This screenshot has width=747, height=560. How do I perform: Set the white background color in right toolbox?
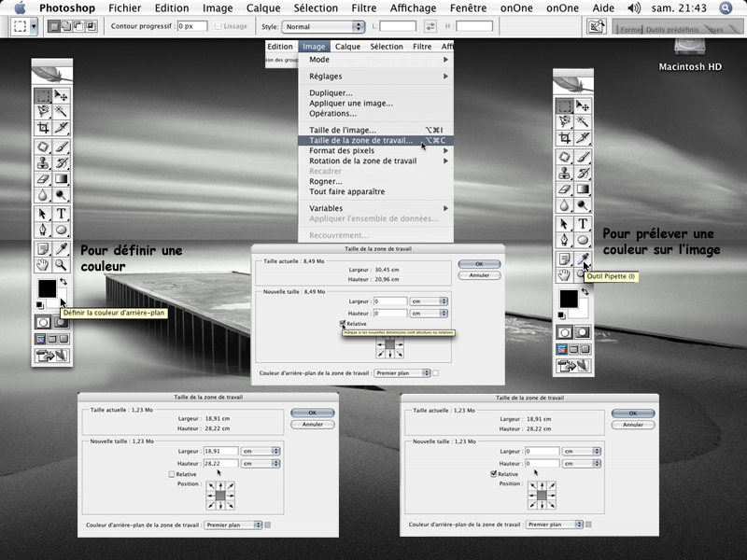(582, 311)
